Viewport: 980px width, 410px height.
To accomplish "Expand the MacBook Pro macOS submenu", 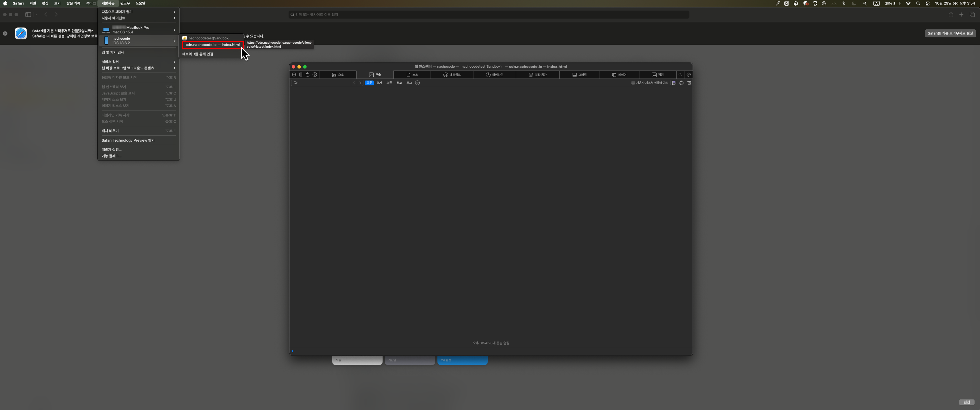I will click(139, 30).
